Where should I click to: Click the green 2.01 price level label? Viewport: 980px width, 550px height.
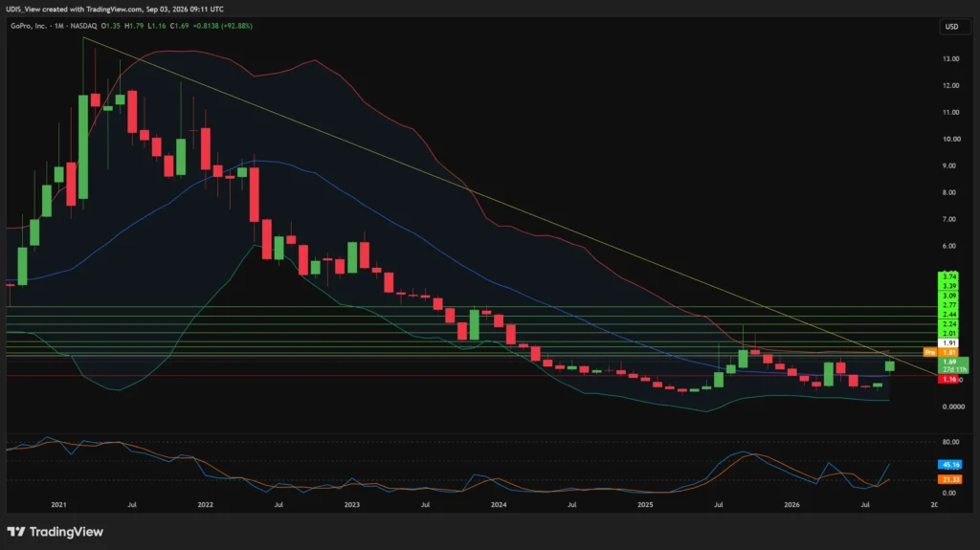(949, 334)
